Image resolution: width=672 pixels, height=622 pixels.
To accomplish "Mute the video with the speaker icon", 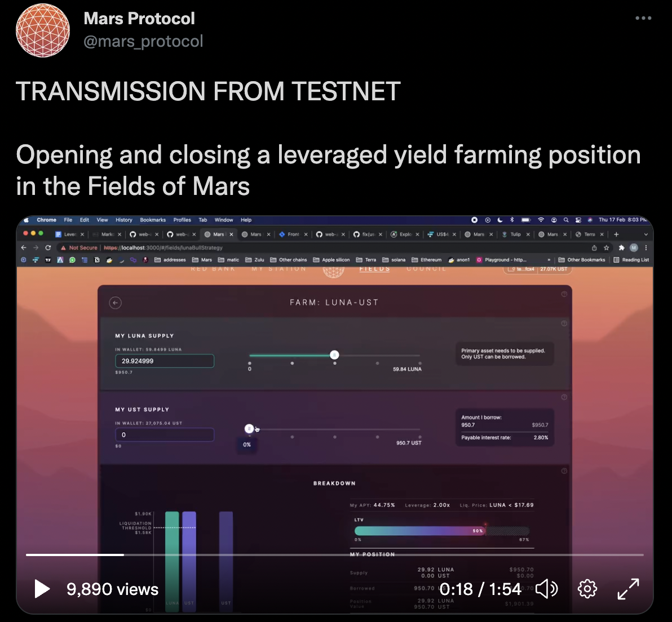I will click(546, 589).
